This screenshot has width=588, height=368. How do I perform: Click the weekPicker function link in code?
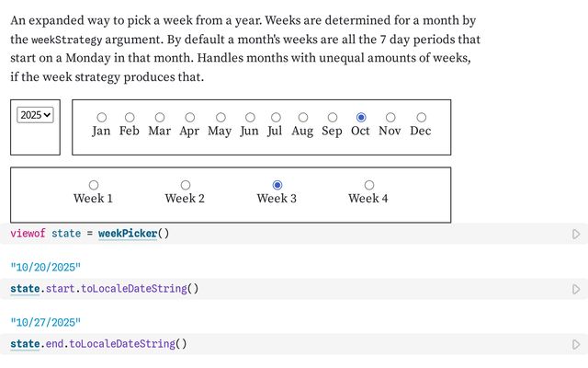128,234
